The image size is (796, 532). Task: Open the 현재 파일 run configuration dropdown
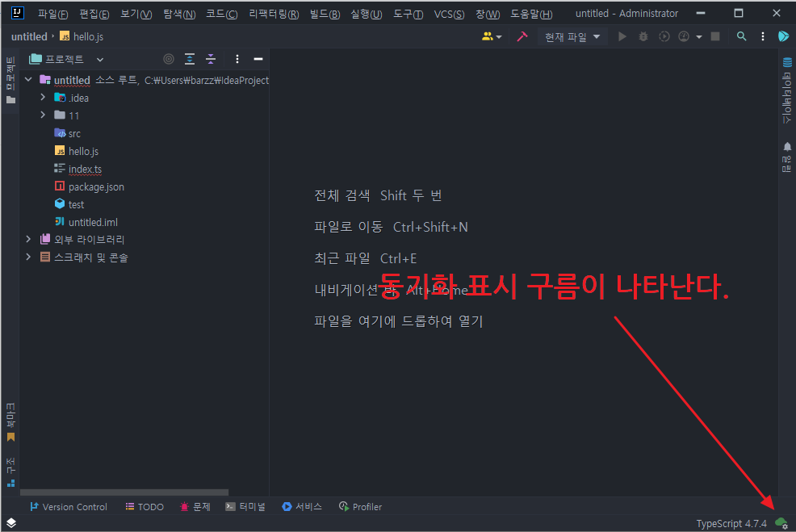[x=572, y=36]
